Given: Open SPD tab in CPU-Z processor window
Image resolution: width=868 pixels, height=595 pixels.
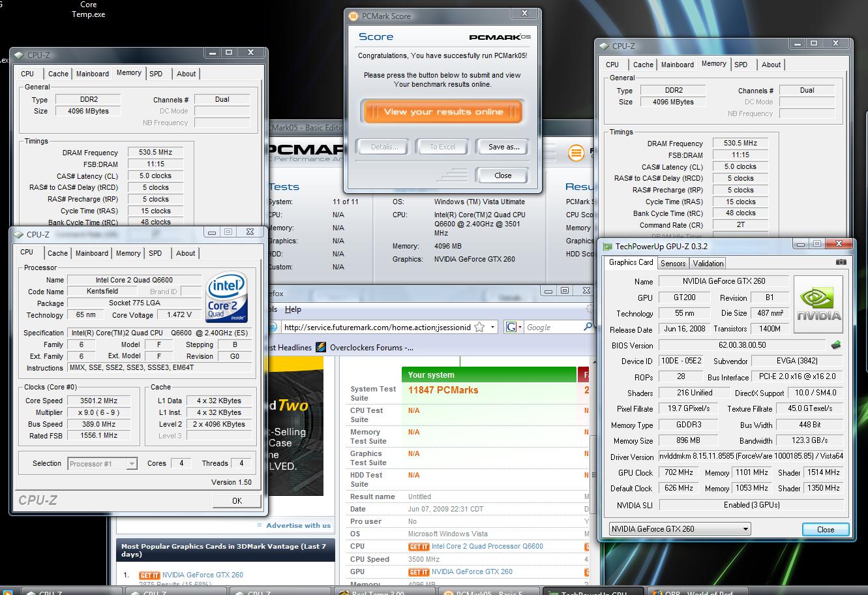Looking at the screenshot, I should (x=155, y=253).
